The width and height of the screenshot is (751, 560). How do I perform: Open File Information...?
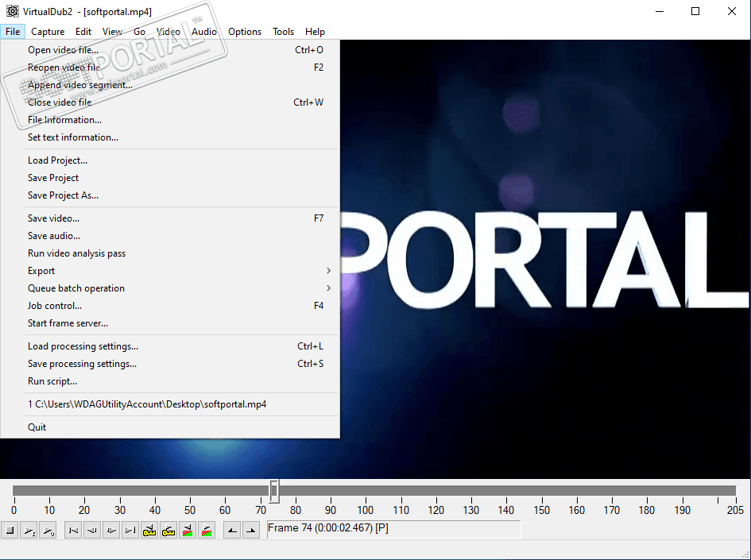coord(170,120)
